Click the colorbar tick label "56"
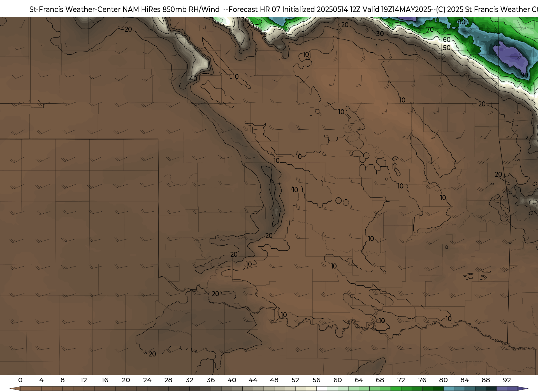This screenshot has width=538, height=392. [x=316, y=380]
